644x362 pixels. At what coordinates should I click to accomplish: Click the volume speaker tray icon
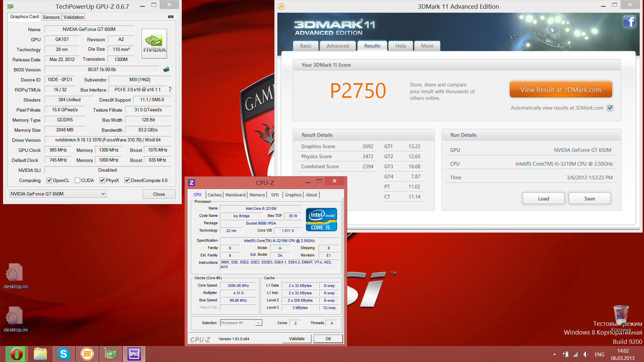[586, 354]
